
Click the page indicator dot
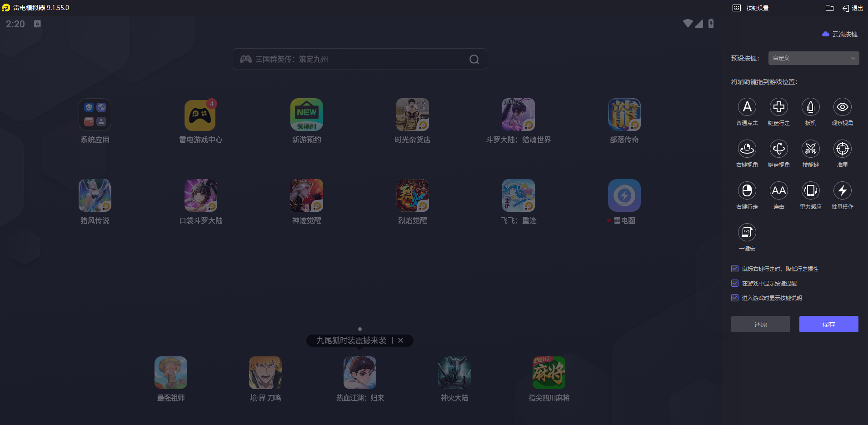(360, 329)
